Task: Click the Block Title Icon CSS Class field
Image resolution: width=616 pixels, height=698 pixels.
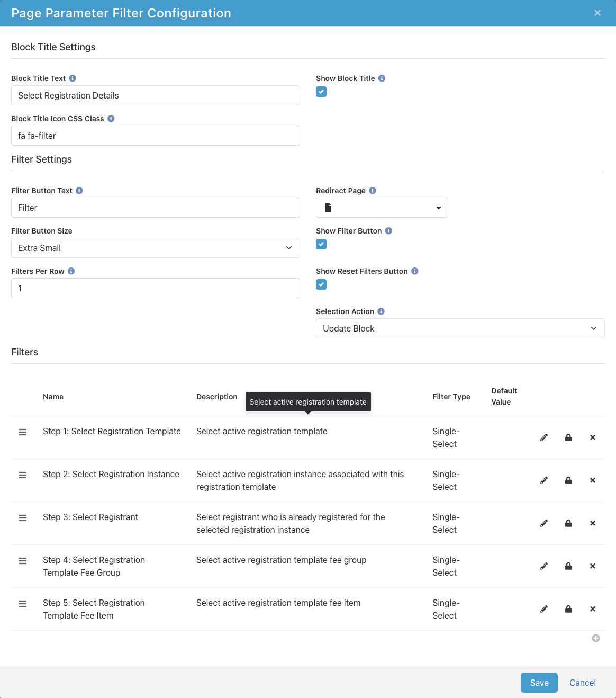Action: [x=155, y=136]
